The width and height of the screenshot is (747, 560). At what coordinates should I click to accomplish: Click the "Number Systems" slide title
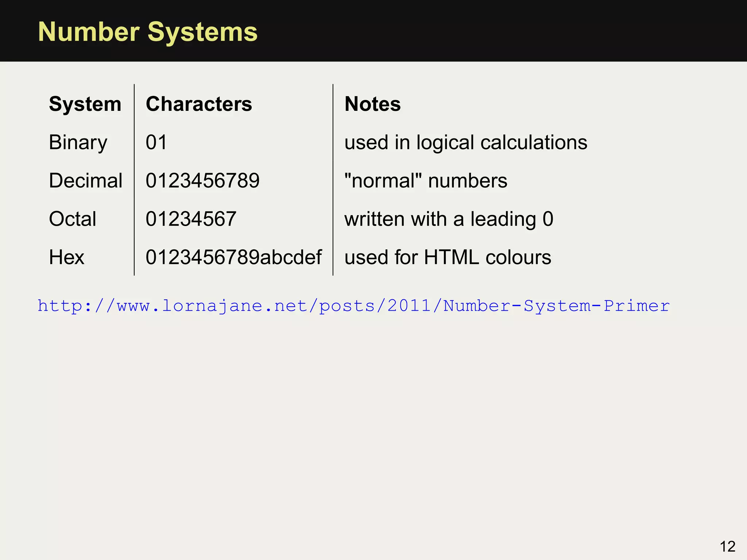click(148, 32)
